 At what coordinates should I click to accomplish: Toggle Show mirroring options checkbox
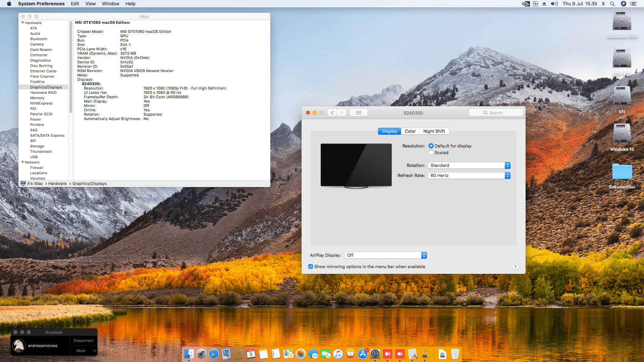point(311,266)
